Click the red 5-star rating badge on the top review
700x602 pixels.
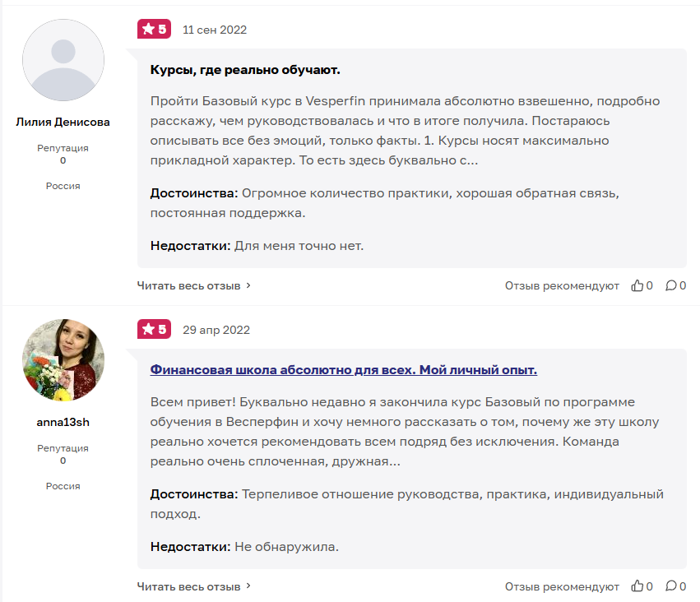tap(155, 29)
